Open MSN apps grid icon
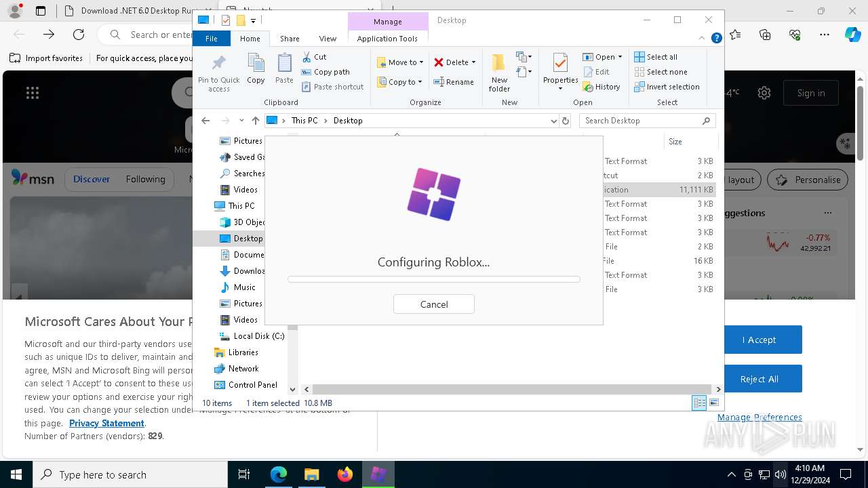This screenshot has width=868, height=488. [32, 93]
